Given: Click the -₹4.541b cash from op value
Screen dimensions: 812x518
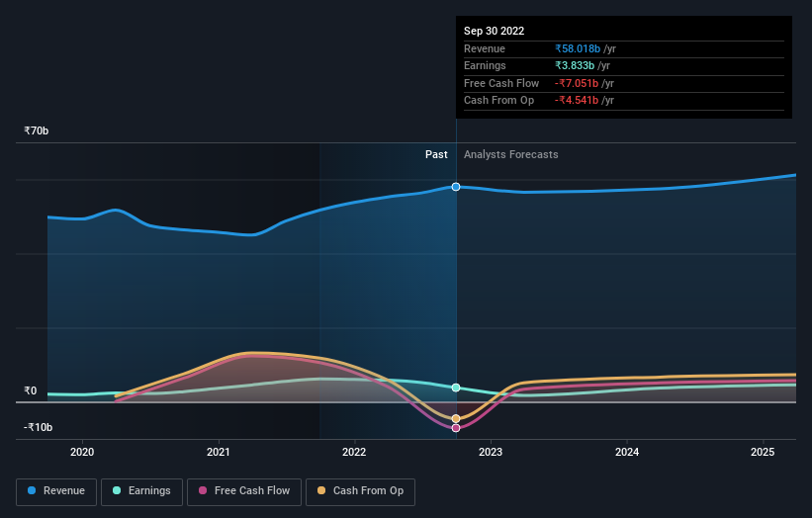Looking at the screenshot, I should (x=577, y=101).
